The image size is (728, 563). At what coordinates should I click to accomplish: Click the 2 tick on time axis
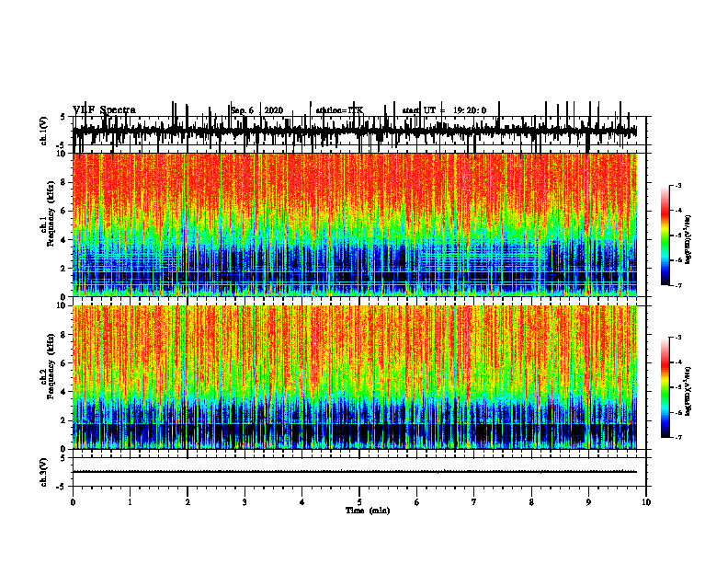[x=188, y=502]
